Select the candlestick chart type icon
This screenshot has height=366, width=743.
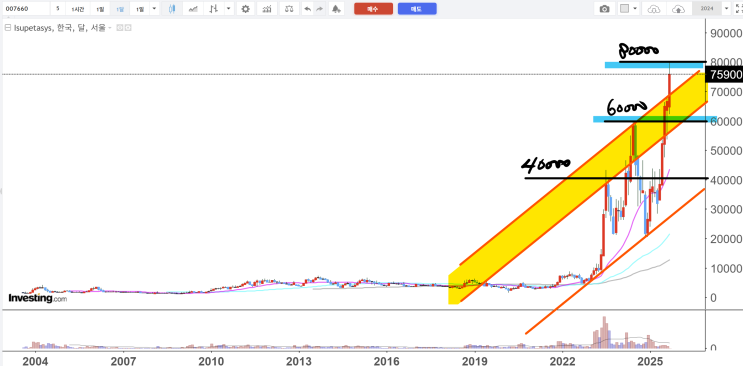click(x=172, y=9)
